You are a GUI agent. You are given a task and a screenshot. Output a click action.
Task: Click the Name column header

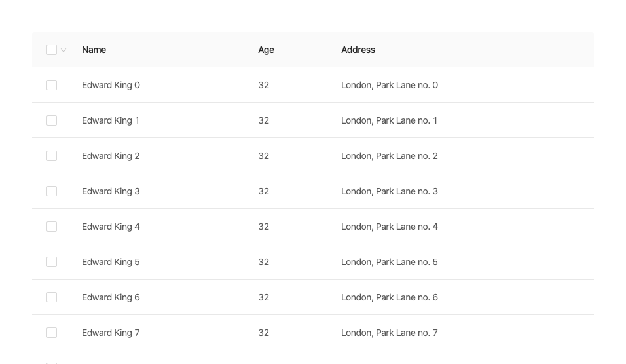pos(94,50)
